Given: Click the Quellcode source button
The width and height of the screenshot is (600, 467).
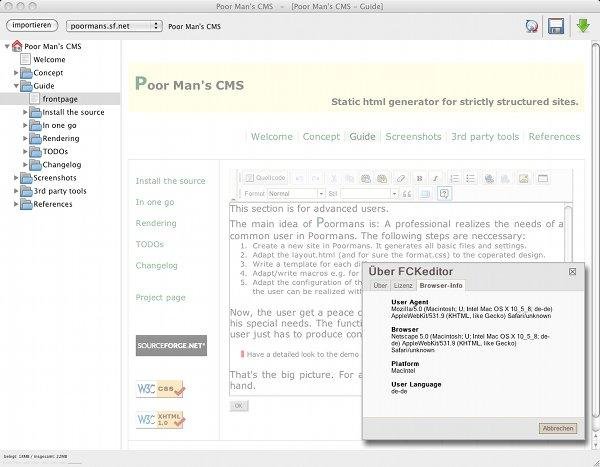Looking at the screenshot, I should click(264, 178).
